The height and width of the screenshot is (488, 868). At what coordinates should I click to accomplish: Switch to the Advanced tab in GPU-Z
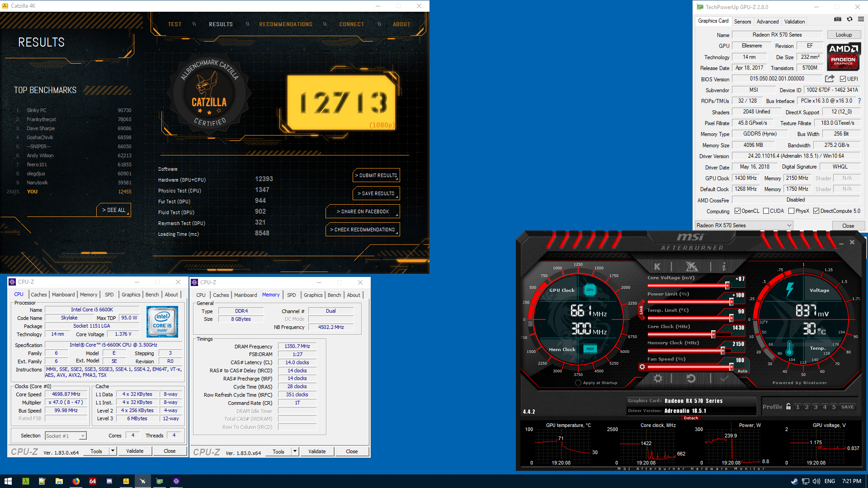(x=768, y=22)
